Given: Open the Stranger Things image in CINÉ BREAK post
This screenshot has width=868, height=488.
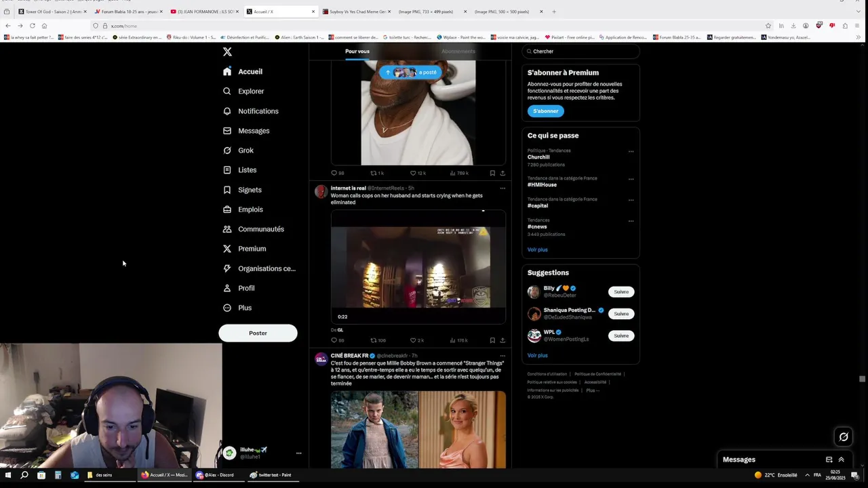Looking at the screenshot, I should (x=418, y=429).
